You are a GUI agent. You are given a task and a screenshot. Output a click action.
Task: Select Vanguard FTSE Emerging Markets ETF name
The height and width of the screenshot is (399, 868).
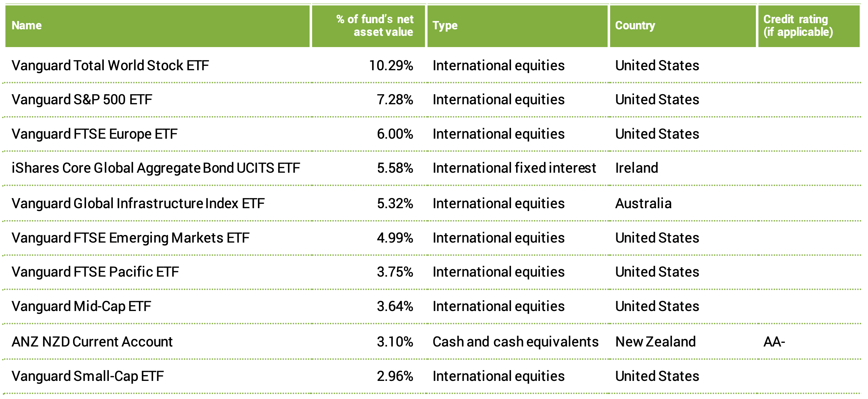(x=130, y=238)
